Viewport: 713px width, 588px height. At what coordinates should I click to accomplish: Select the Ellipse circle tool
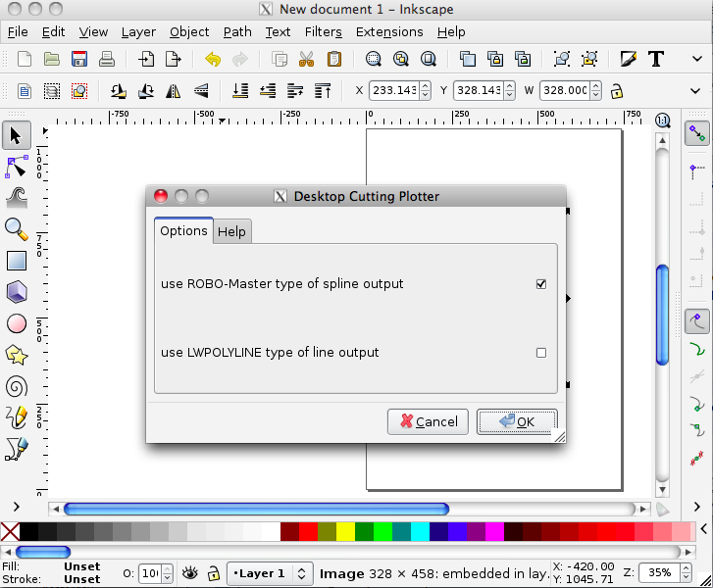17,324
